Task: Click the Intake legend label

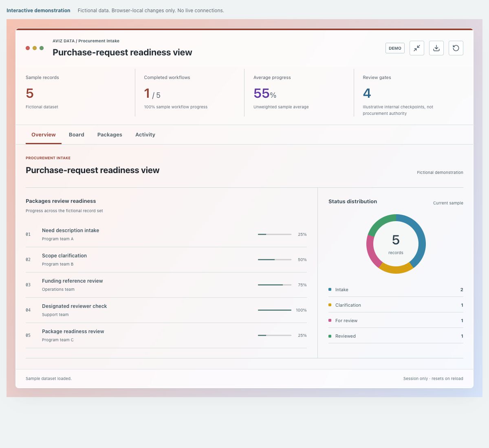Action: 342,290
